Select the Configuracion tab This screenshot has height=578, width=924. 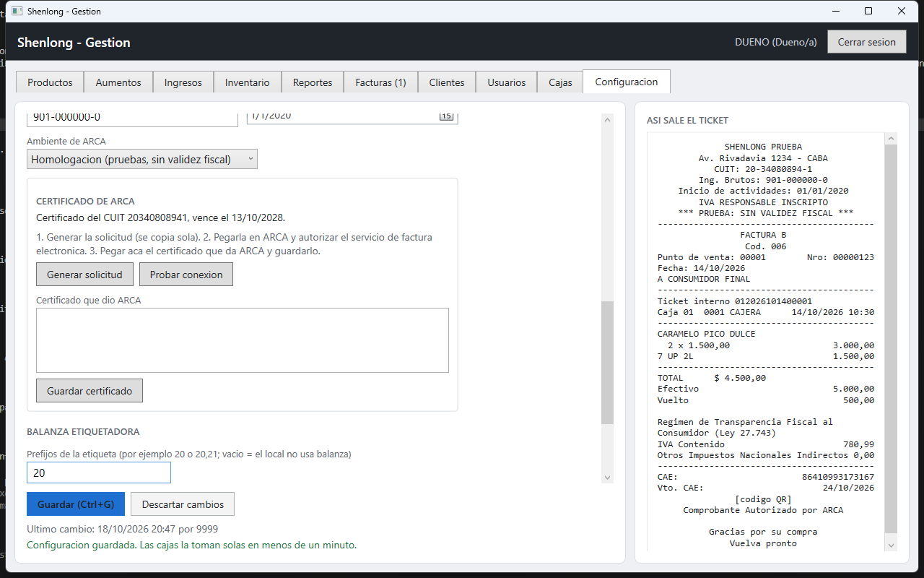[627, 82]
